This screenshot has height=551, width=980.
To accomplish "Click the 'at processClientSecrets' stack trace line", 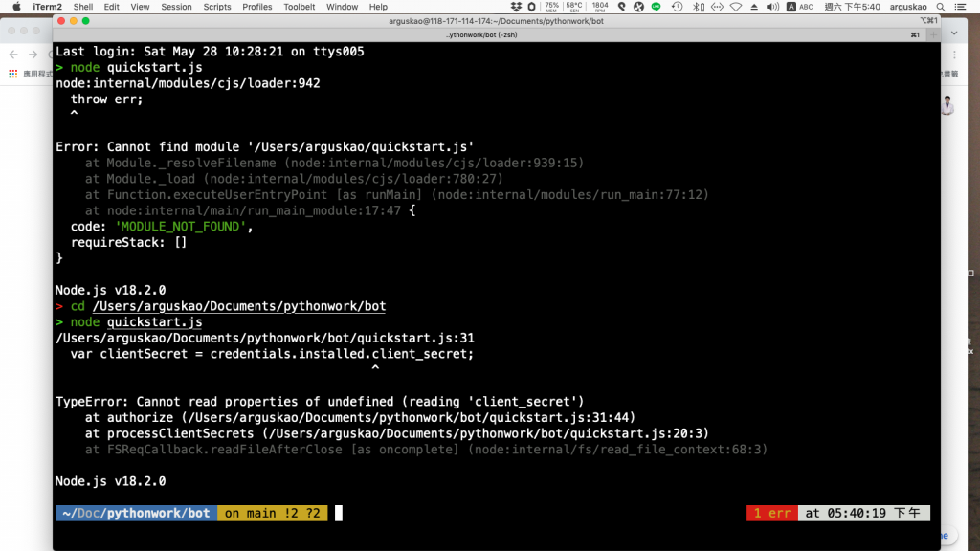I will point(397,433).
